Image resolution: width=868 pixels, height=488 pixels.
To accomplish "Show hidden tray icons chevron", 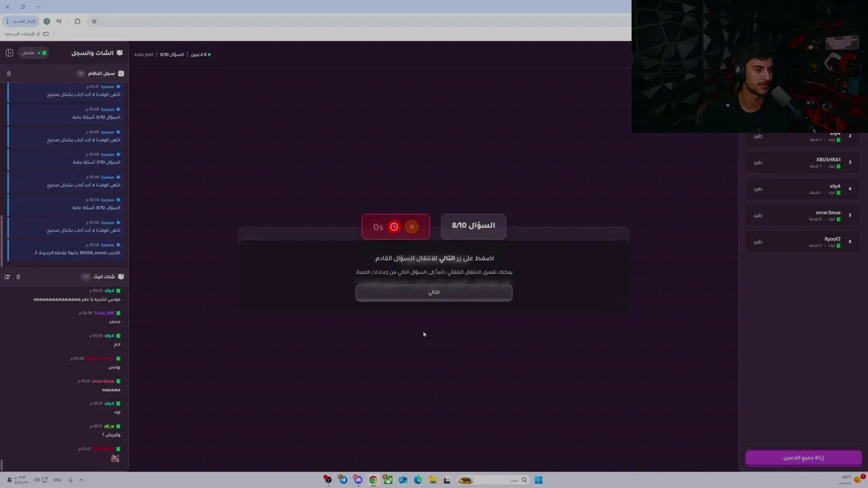I will pyautogui.click(x=81, y=480).
